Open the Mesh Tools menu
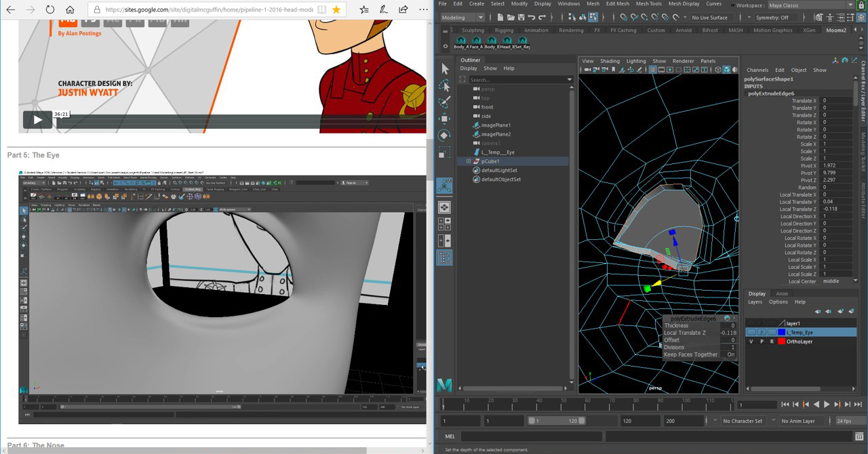The height and width of the screenshot is (454, 868). pyautogui.click(x=648, y=3)
